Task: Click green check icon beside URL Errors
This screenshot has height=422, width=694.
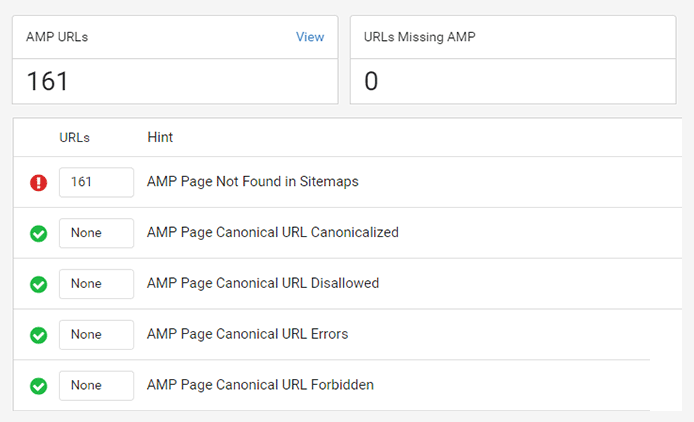Action: coord(39,335)
